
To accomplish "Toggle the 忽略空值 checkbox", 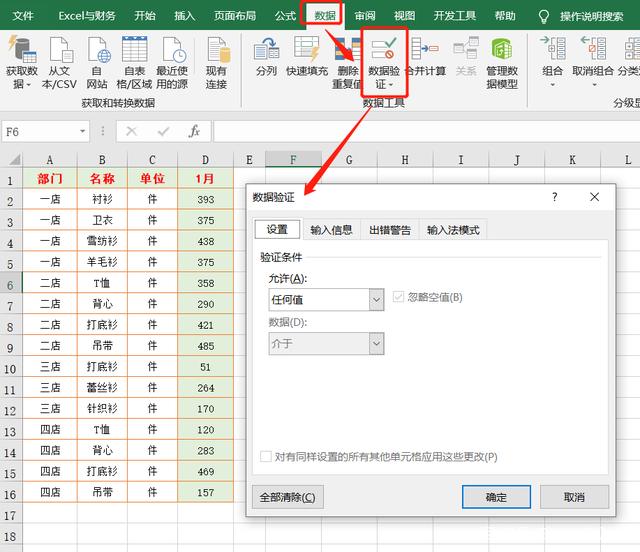I will click(400, 297).
